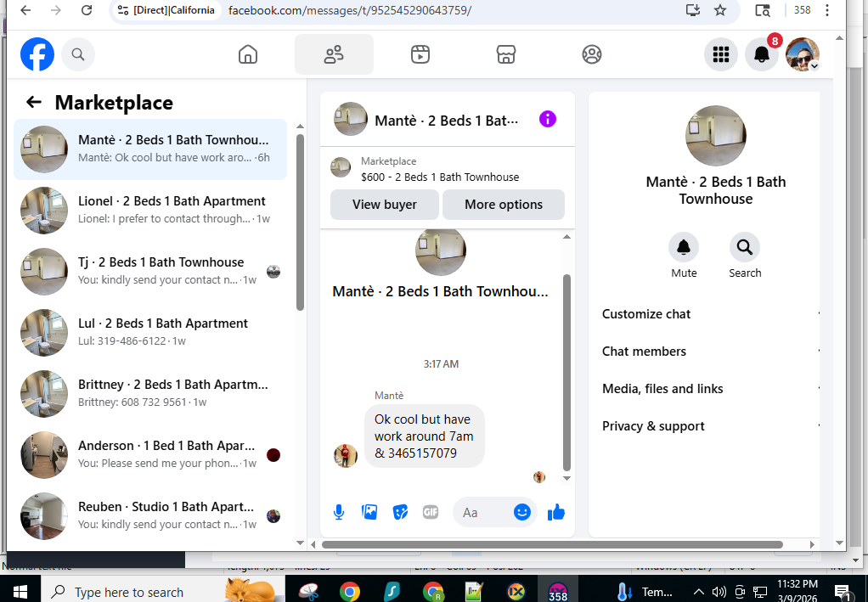Click the View buyer button
This screenshot has width=868, height=602.
pyautogui.click(x=385, y=205)
